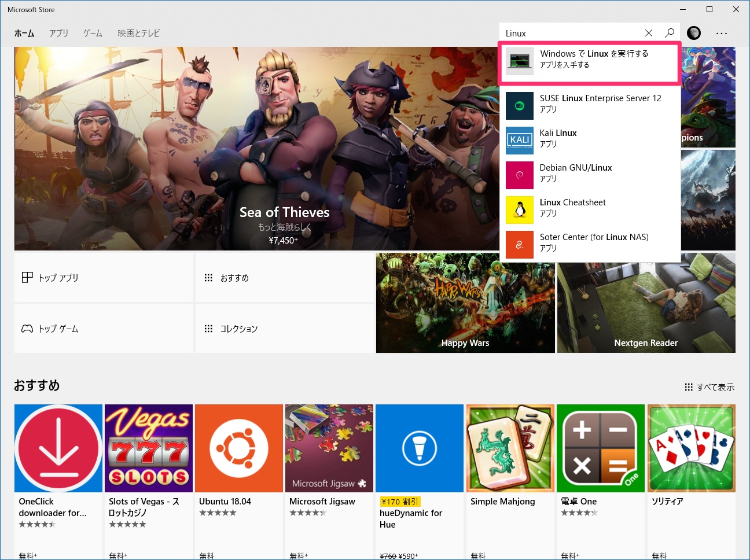Open the Ubuntu 18.04 tile image

point(239,448)
